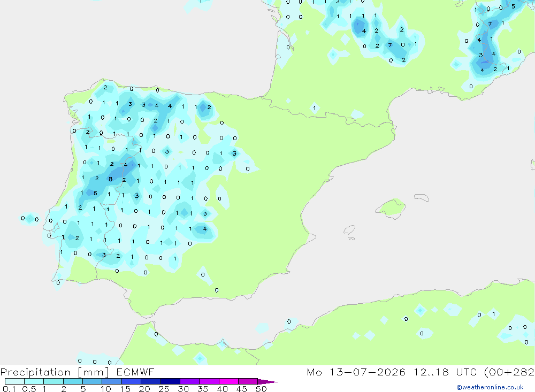
Task: Click the 'Precipitation [mm]' title text
Action: coord(55,372)
